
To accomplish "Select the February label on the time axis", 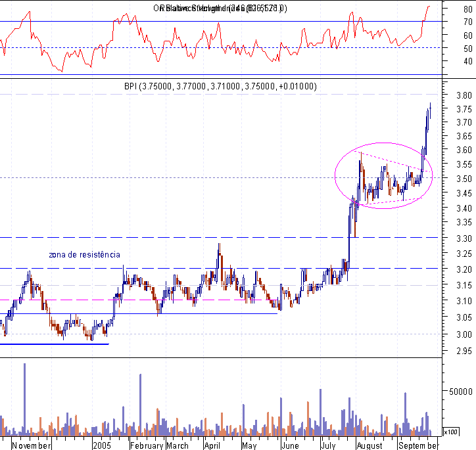I will click(147, 445).
